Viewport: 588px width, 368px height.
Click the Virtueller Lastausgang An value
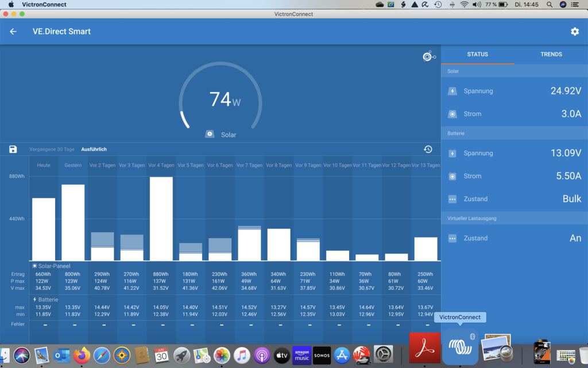tap(575, 238)
